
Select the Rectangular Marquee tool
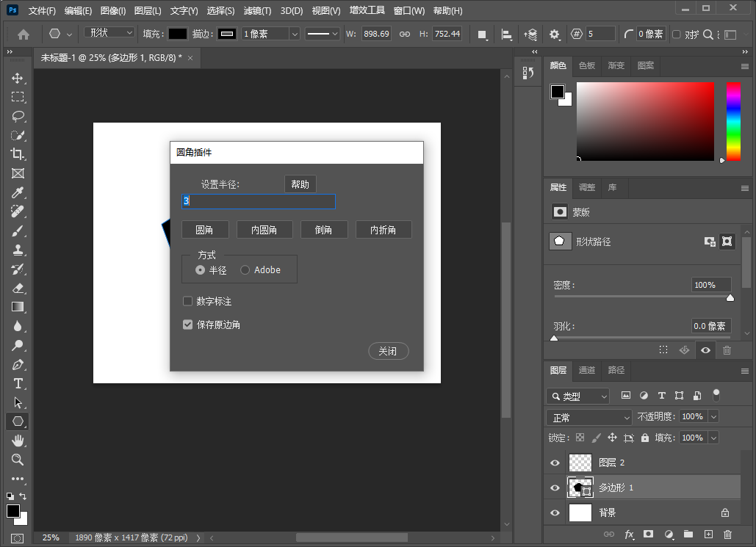(x=18, y=97)
